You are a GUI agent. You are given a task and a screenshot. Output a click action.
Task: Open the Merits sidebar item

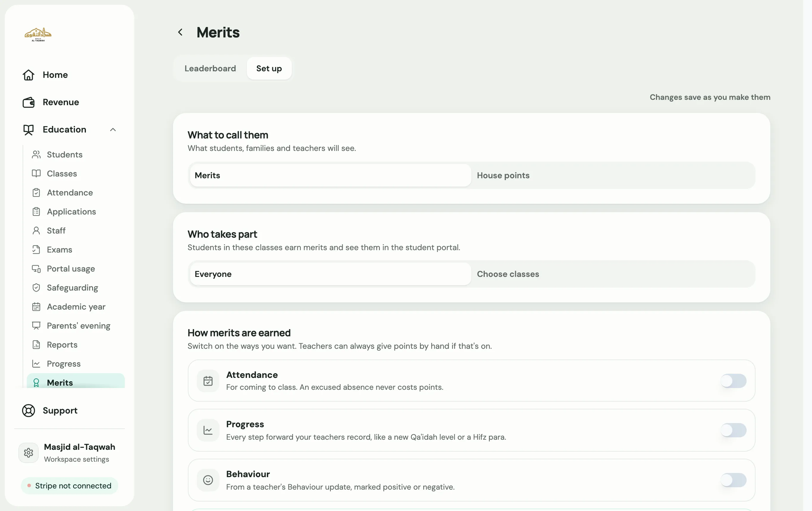pos(75,381)
